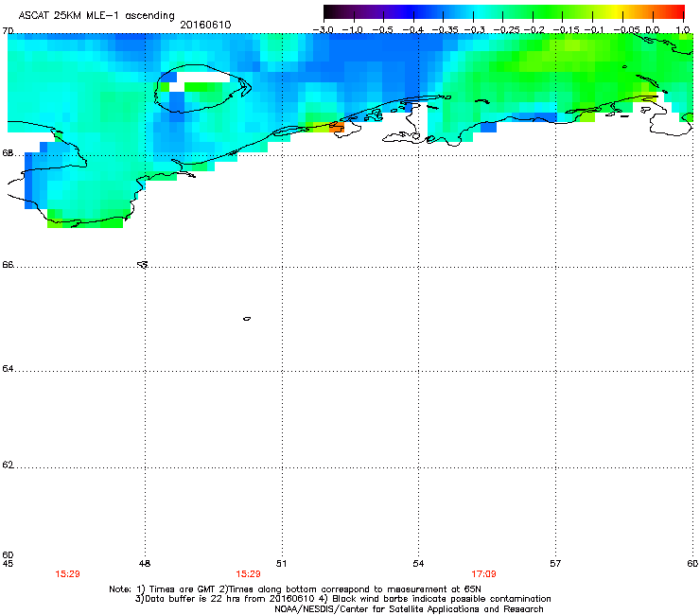This screenshot has width=700, height=615.
Task: Click the -0.1 colorbar label
Action: click(594, 30)
